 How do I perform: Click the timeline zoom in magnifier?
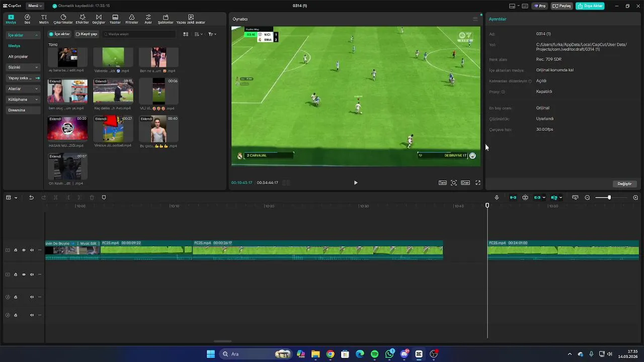tap(635, 198)
